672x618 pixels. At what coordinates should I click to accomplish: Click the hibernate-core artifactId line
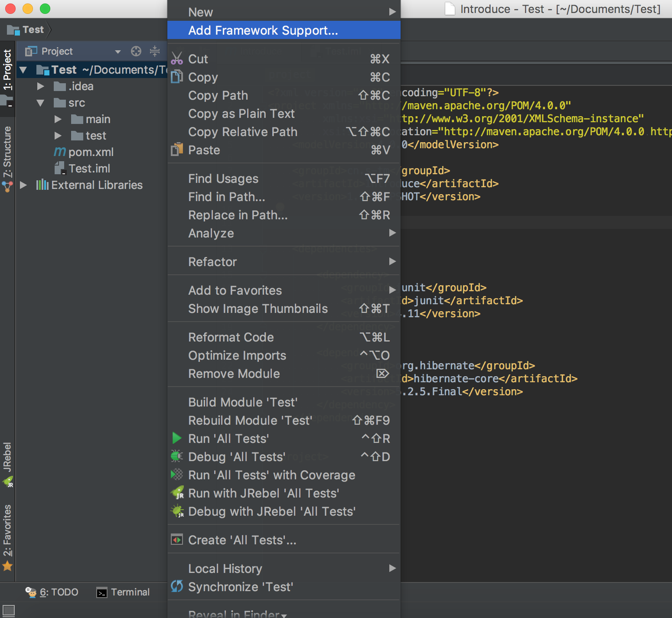(489, 378)
